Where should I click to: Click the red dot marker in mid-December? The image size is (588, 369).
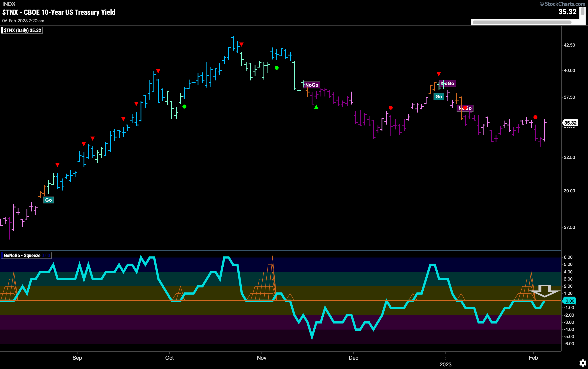[x=391, y=108]
